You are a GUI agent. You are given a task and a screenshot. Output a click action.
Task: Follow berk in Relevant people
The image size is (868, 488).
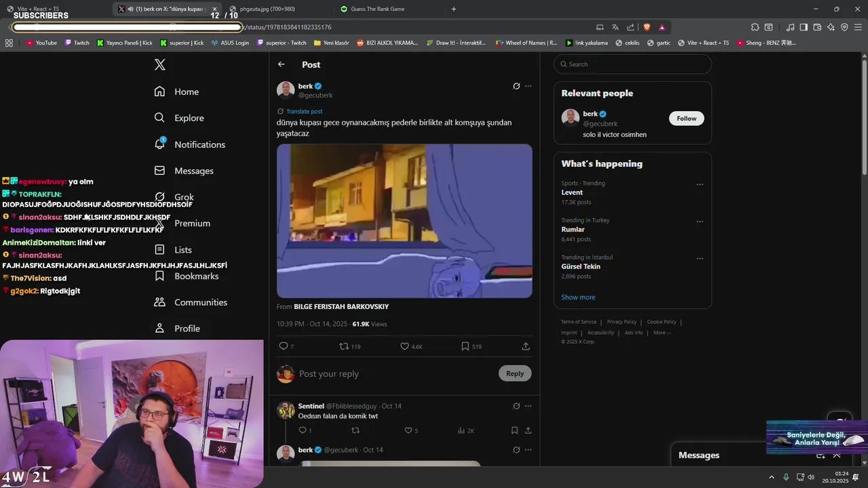click(x=686, y=119)
